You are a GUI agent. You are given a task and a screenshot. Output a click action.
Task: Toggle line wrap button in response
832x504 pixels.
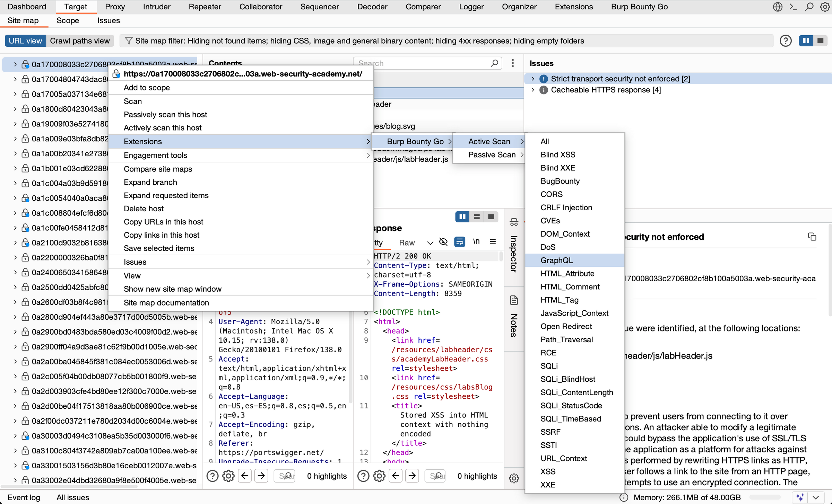click(x=460, y=242)
